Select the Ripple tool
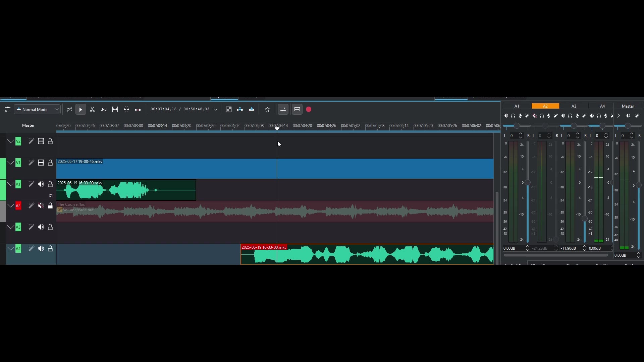Screen dimensions: 644x362 click(126, 109)
